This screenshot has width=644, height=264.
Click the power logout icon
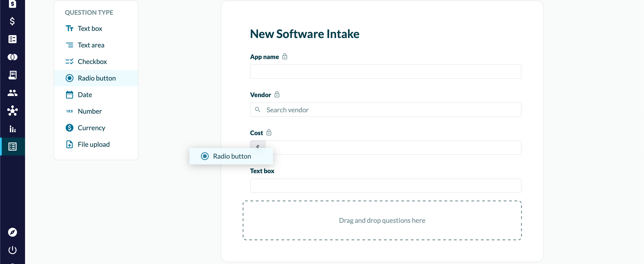(12, 250)
